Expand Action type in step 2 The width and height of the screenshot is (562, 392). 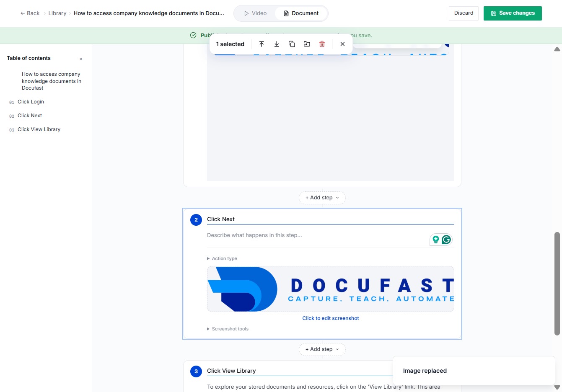click(x=222, y=258)
